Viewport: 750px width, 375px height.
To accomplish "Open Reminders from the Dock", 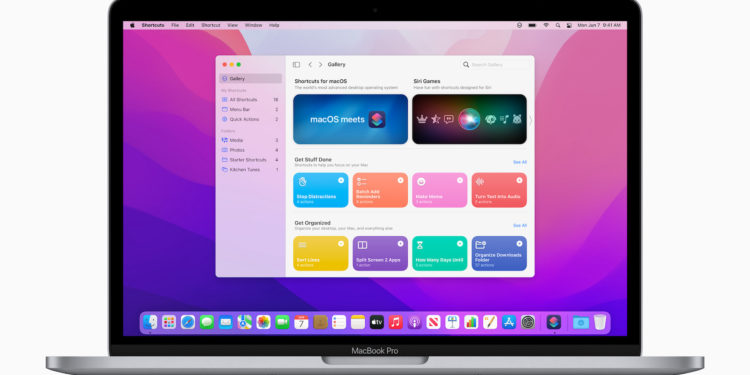I will pyautogui.click(x=339, y=322).
